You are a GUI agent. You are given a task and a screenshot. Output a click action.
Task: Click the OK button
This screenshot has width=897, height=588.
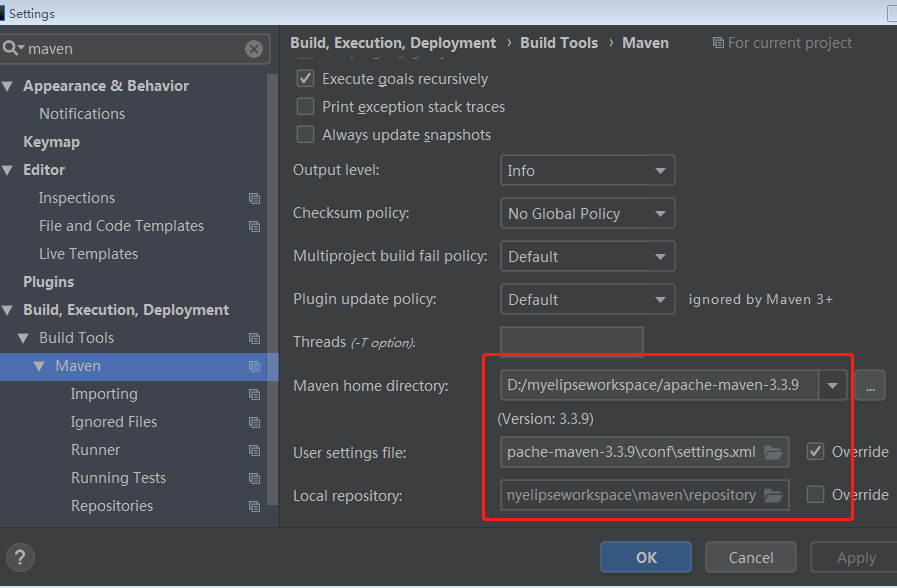click(x=646, y=558)
